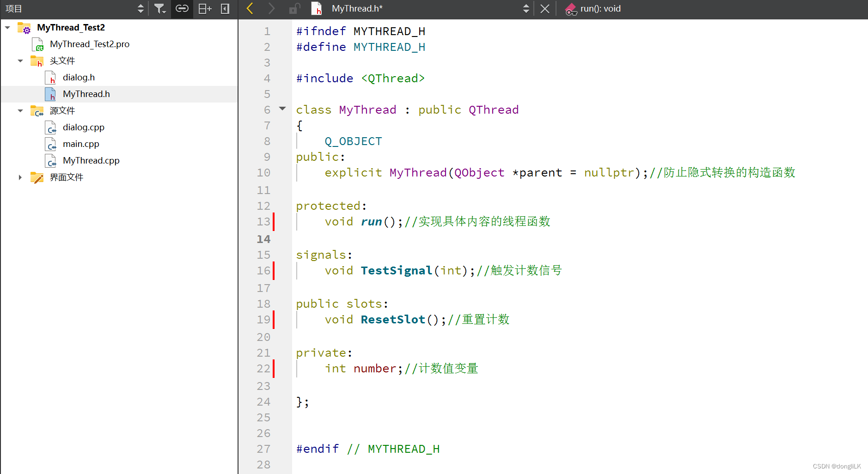This screenshot has height=474, width=868.
Task: Open dialog.cpp in the project tree
Action: point(84,128)
